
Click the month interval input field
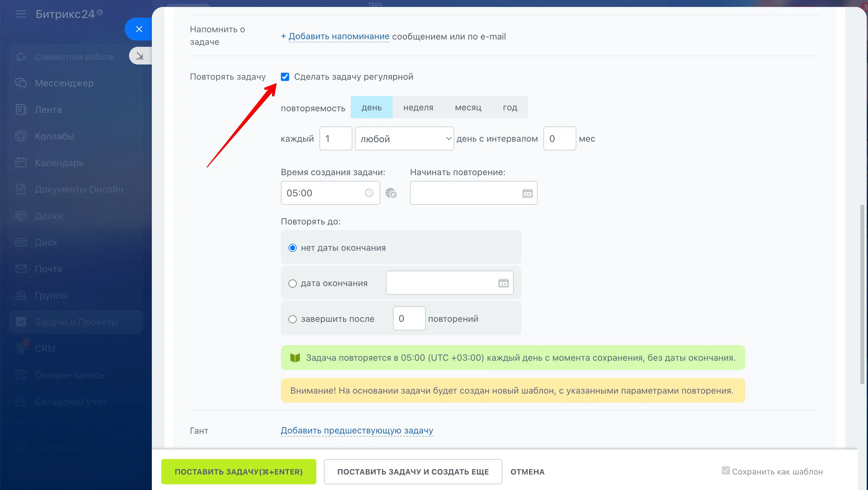[559, 139]
